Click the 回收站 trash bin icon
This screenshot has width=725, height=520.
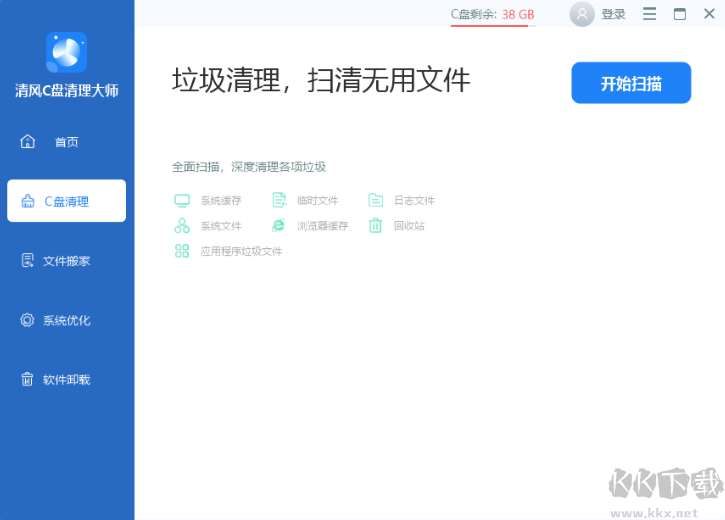point(375,226)
